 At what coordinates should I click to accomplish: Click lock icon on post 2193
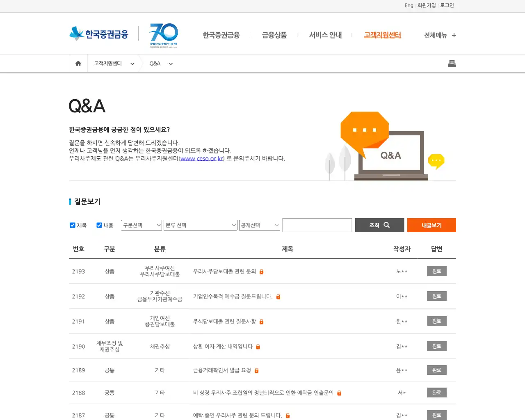[x=262, y=272]
